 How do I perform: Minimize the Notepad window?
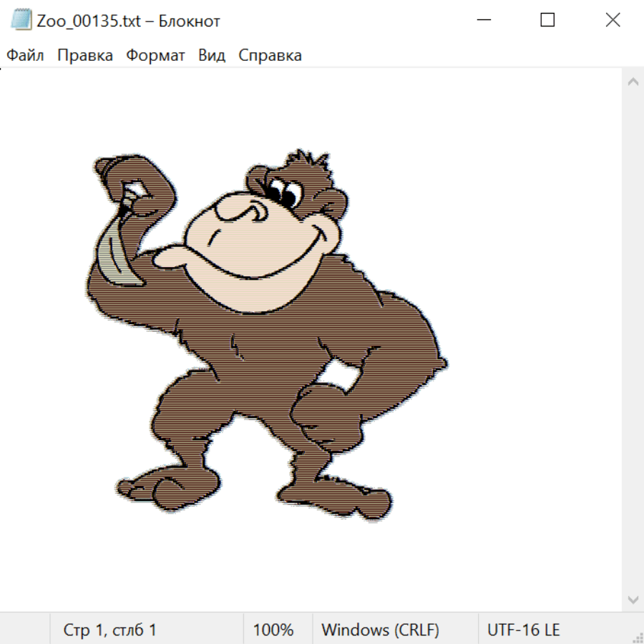point(483,21)
